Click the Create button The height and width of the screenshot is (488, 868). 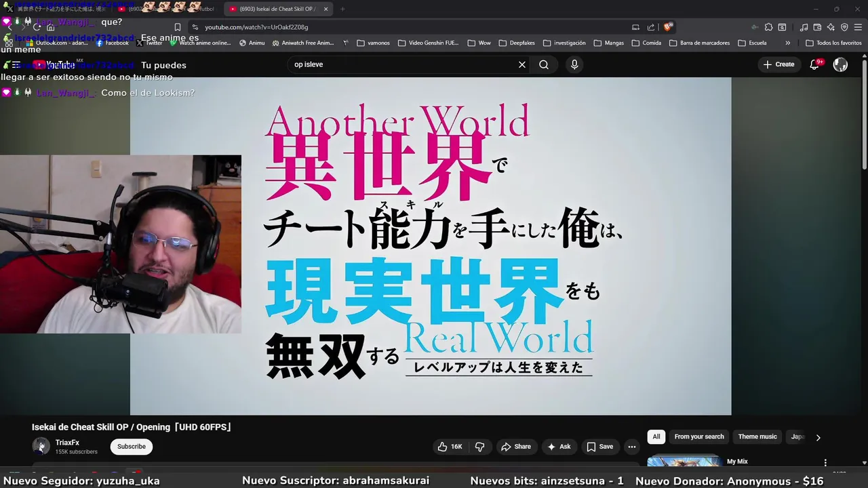coord(778,64)
